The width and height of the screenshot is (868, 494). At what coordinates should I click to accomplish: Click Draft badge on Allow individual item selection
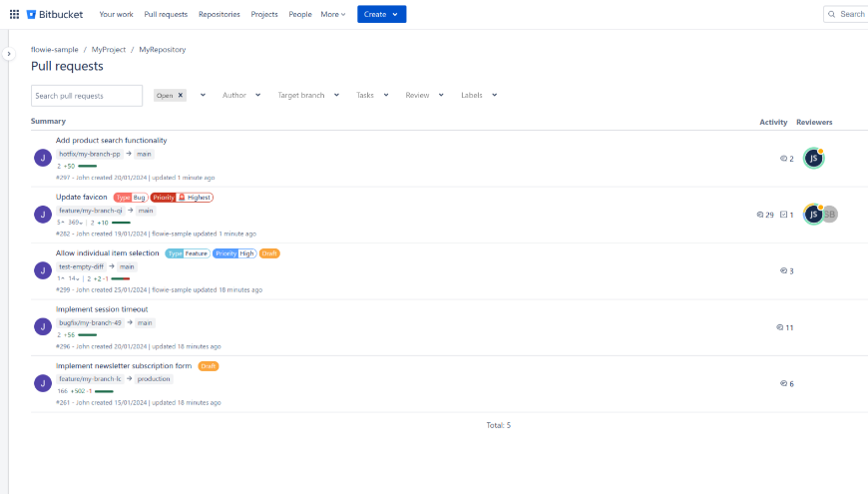point(269,253)
